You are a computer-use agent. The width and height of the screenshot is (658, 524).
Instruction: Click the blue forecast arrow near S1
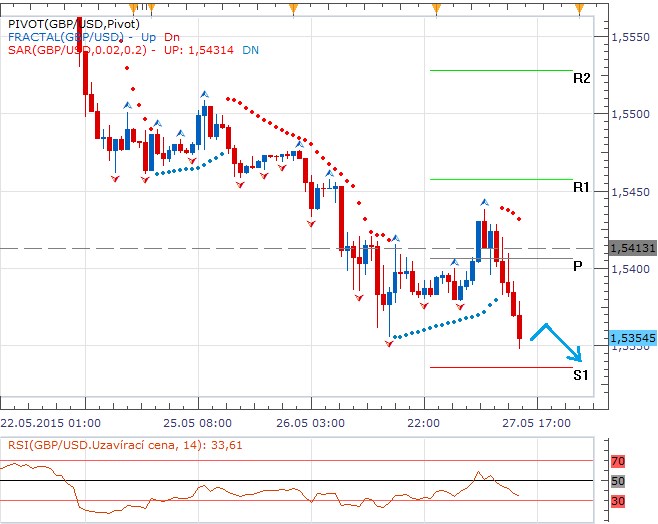557,341
